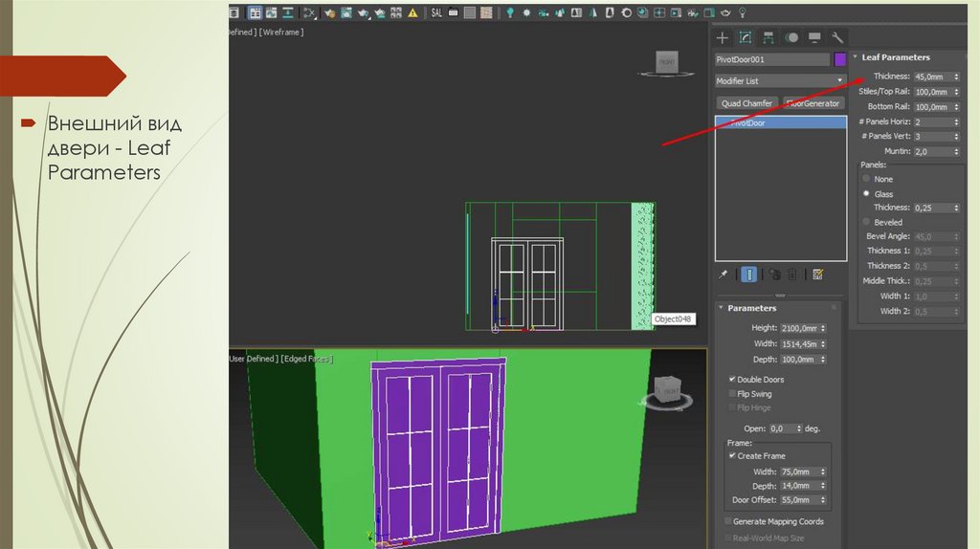Switch to the Hierarchy panel icon
The width and height of the screenshot is (980, 549).
click(x=768, y=38)
